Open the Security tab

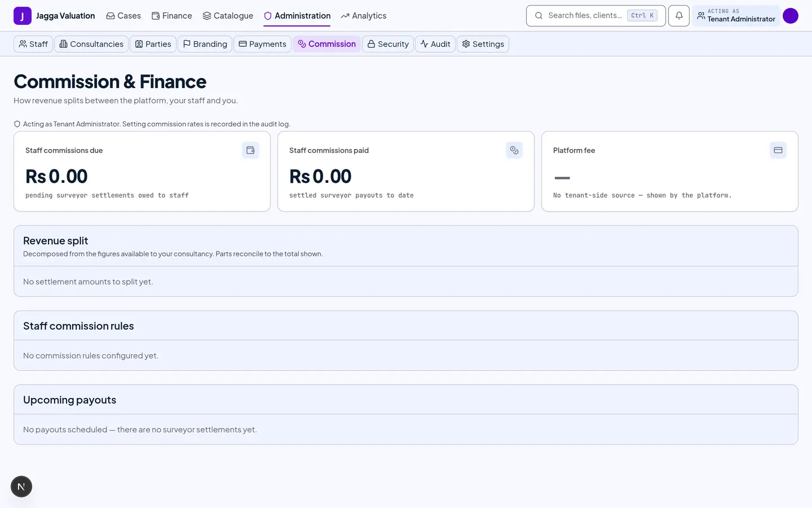tap(388, 44)
